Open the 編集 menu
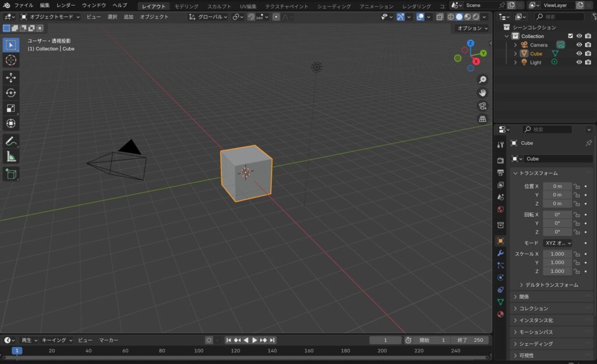Image resolution: width=597 pixels, height=364 pixels. [x=44, y=5]
